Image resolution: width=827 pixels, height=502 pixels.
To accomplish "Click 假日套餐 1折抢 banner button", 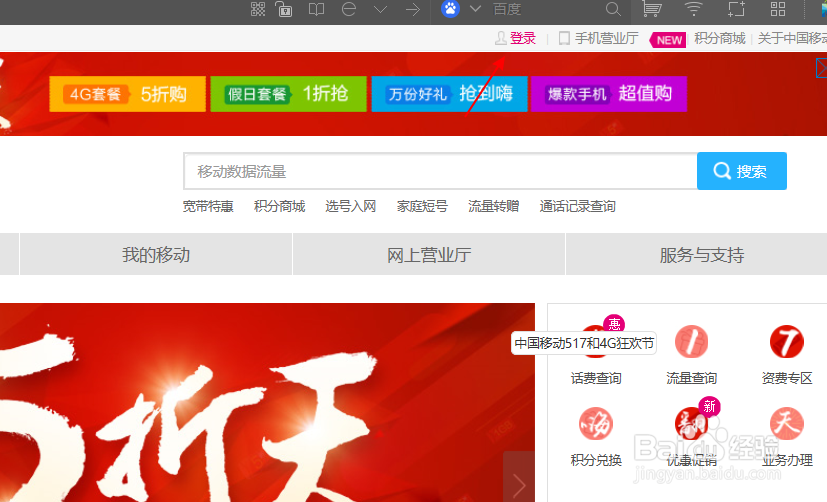I will 289,94.
